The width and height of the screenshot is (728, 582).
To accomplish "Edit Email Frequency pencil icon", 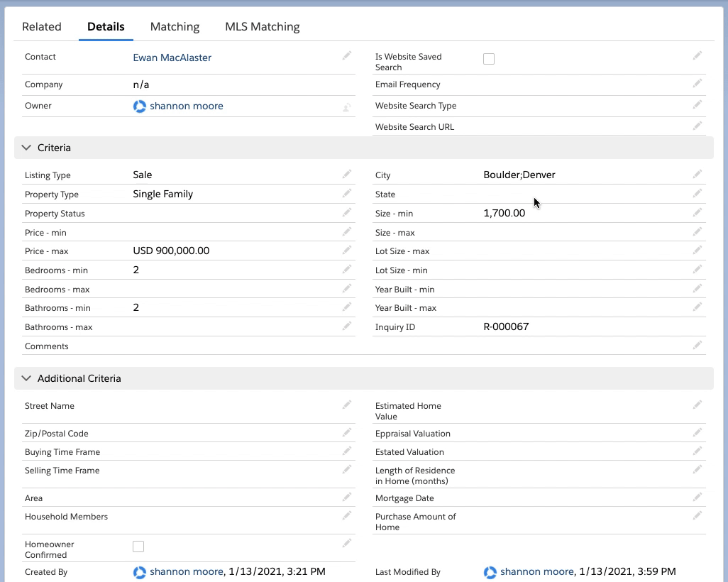I will [697, 83].
